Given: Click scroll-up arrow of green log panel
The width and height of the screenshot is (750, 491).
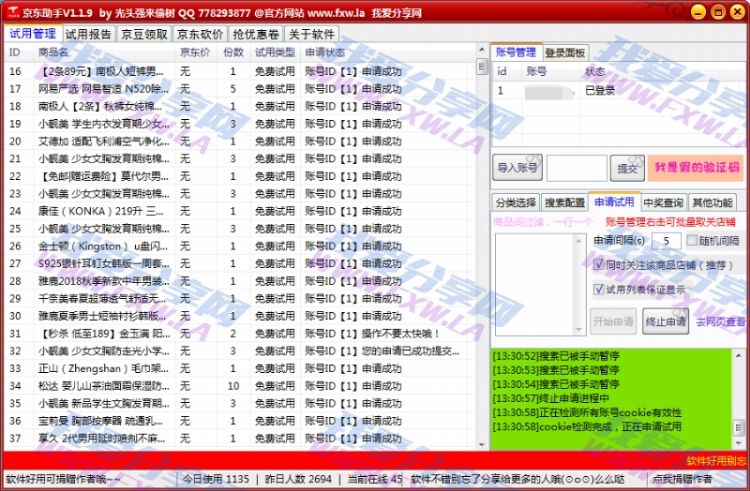Looking at the screenshot, I should [739, 356].
